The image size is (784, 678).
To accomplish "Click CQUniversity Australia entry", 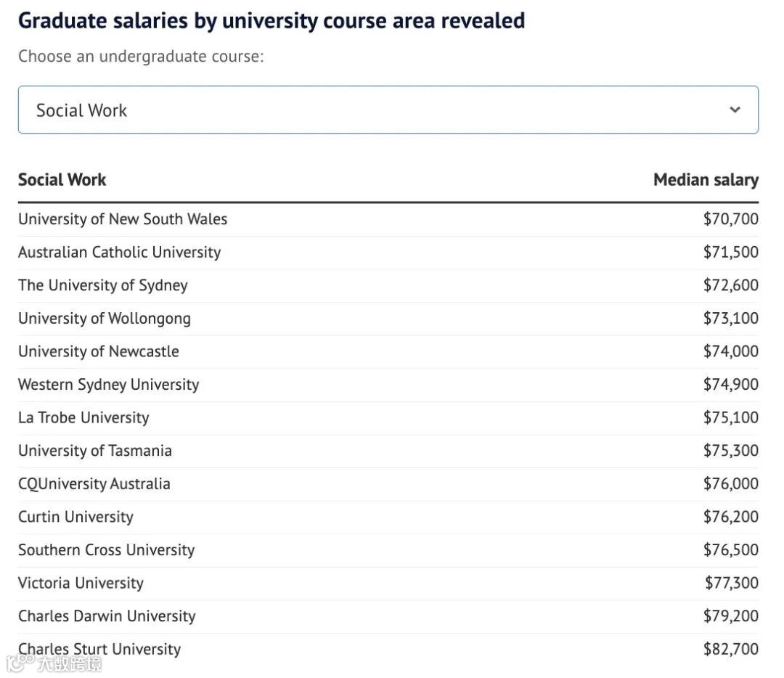I will (94, 484).
